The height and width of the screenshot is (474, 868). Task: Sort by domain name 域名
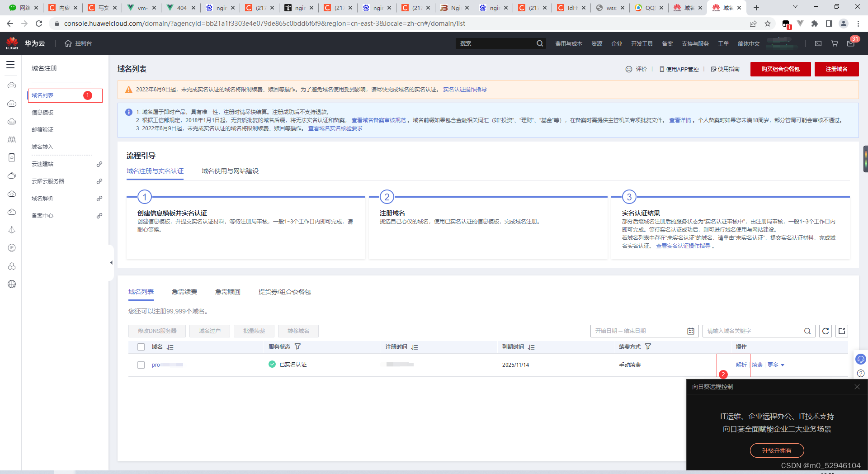pyautogui.click(x=170, y=347)
